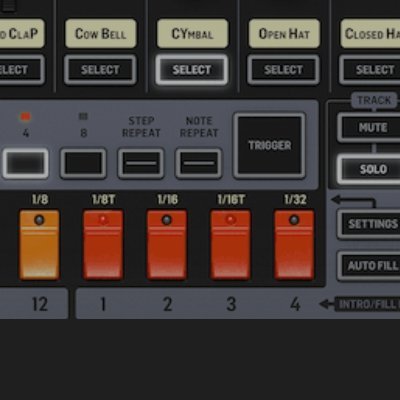Click the Open Hat instrument label
Screen dimensions: 400x400
tap(284, 34)
